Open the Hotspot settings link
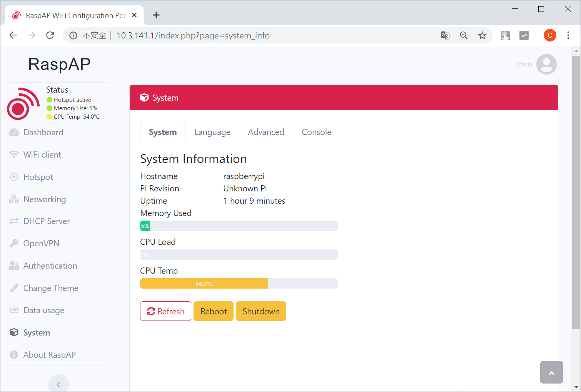The image size is (581, 392). 38,177
